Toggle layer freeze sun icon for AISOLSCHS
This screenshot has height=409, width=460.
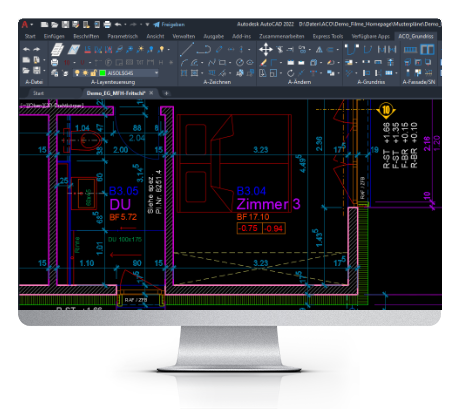pyautogui.click(x=85, y=73)
